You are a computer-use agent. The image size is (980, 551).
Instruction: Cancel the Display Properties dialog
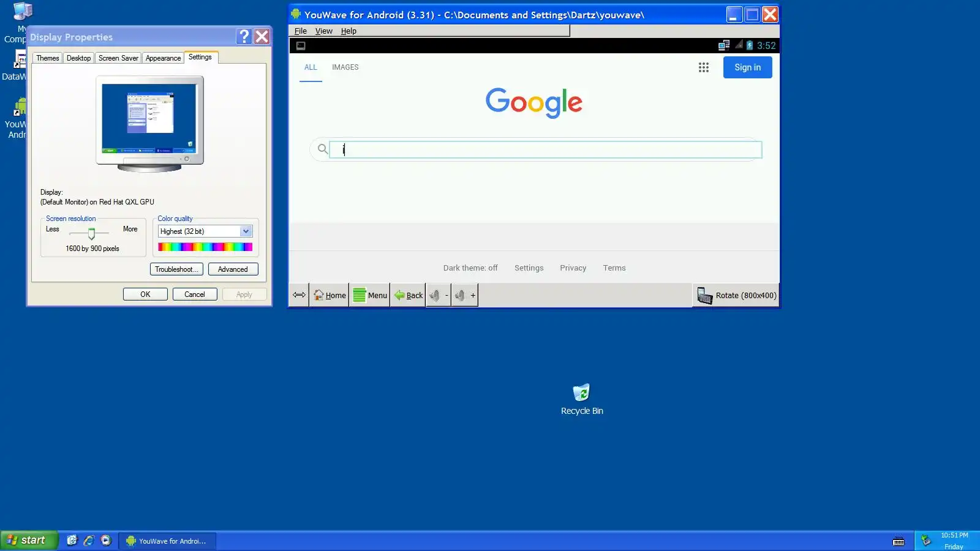pos(195,294)
